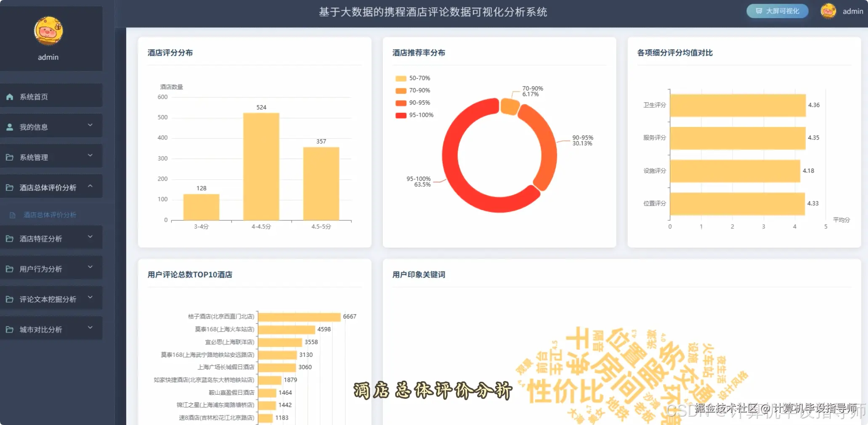Click the folder icon beside 评论文本挖掘分析
Viewport: 868px width, 425px height.
(10, 299)
